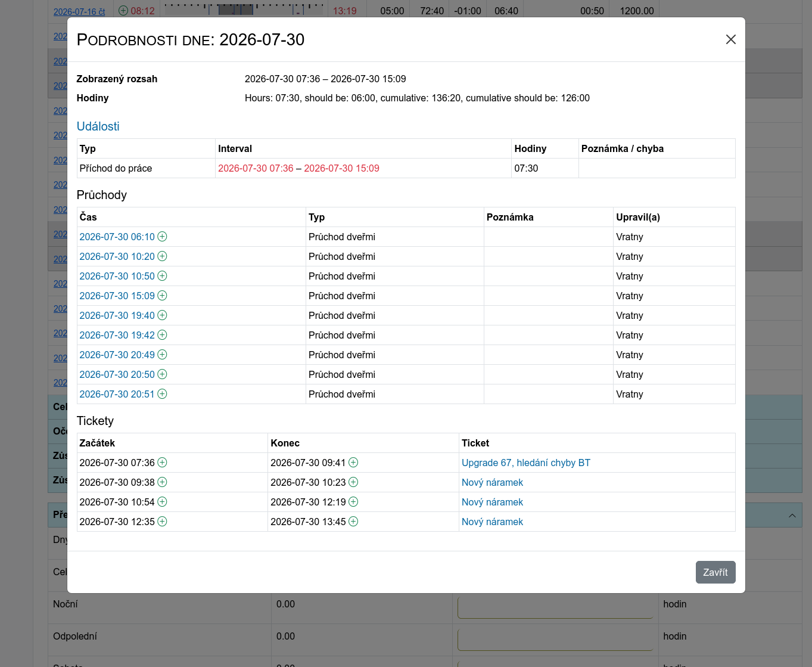Open Nový náramek ticket starting 12:35
This screenshot has height=667, width=812.
point(492,522)
